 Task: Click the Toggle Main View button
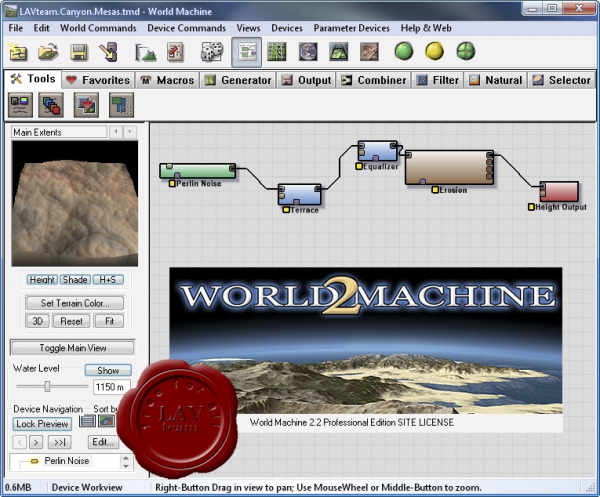coord(73,348)
